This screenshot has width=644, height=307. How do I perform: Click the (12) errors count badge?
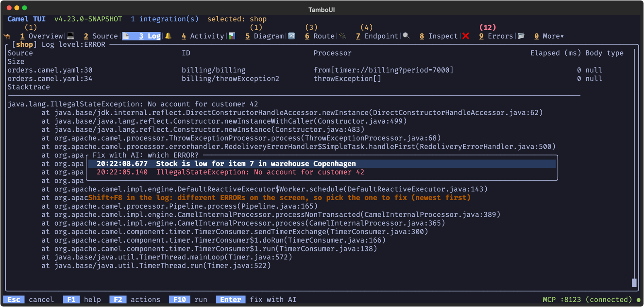click(x=487, y=27)
